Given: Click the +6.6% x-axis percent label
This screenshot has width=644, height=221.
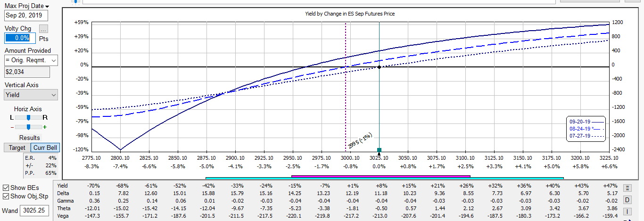Looking at the screenshot, I should [609, 166].
